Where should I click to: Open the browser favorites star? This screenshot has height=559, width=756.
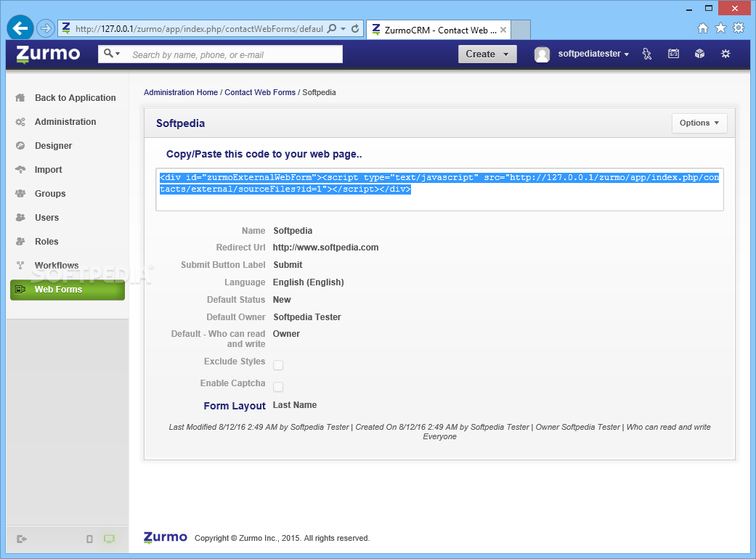click(721, 28)
